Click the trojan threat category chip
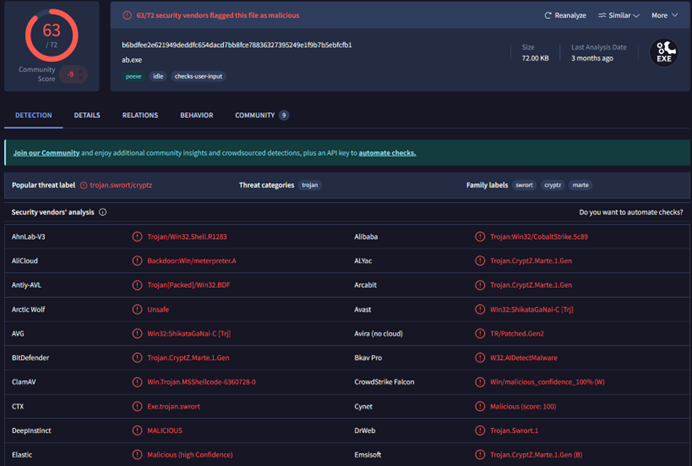This screenshot has height=466, width=692. 310,185
